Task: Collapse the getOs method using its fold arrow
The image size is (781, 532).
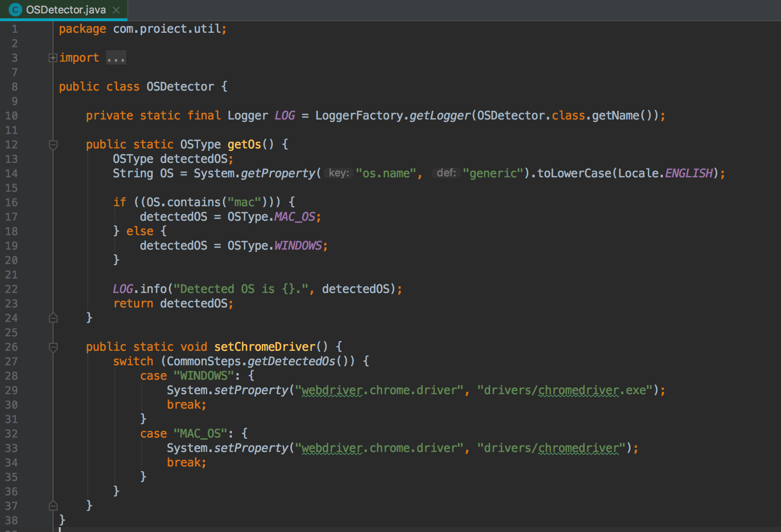Action: click(x=53, y=145)
